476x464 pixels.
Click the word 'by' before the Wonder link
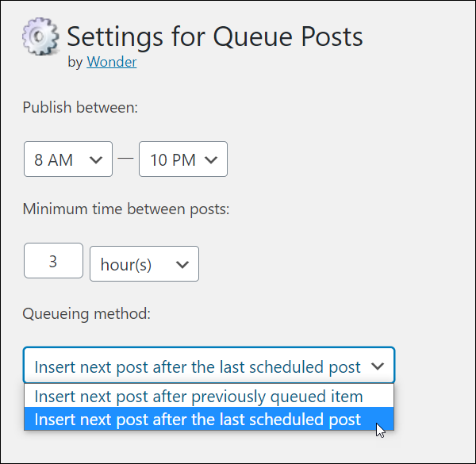pyautogui.click(x=75, y=63)
